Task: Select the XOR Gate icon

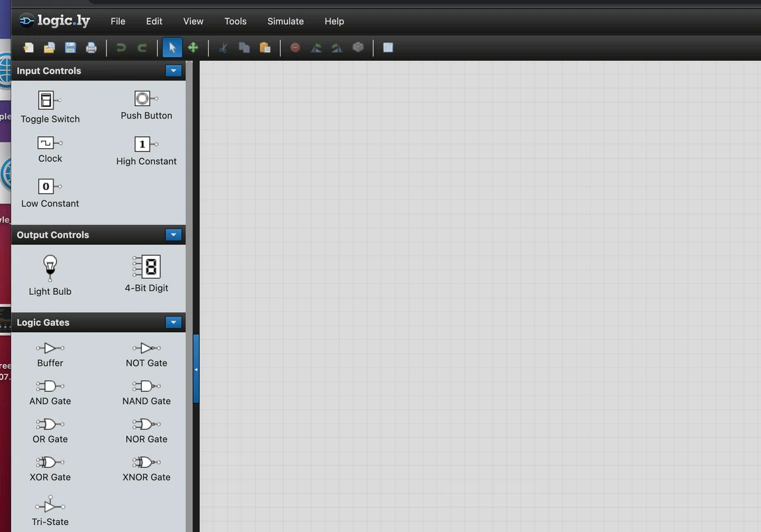Action: tap(50, 462)
